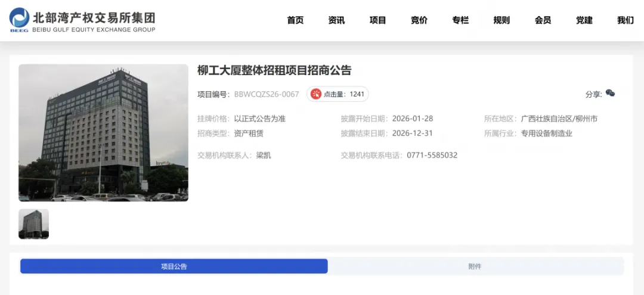Switch to the 附件 tab

tap(476, 266)
